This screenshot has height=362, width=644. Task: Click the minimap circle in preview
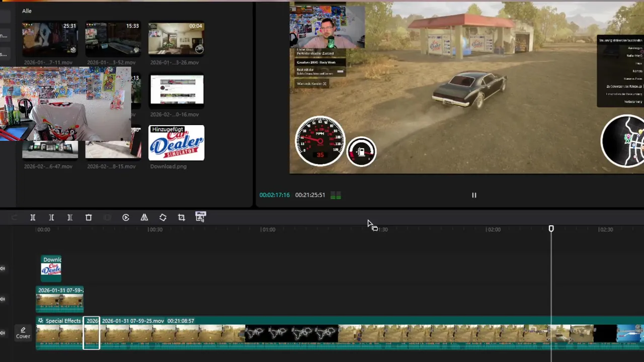623,141
